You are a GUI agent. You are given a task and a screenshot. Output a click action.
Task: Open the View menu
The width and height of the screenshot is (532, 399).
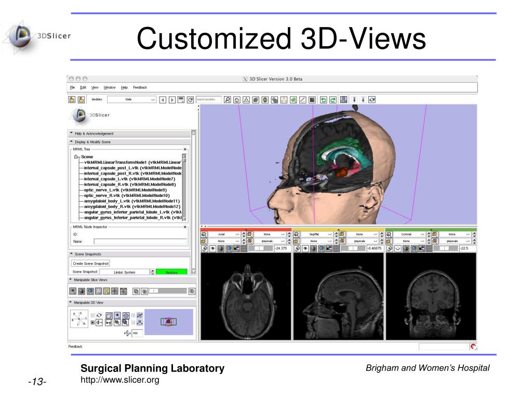coord(95,87)
